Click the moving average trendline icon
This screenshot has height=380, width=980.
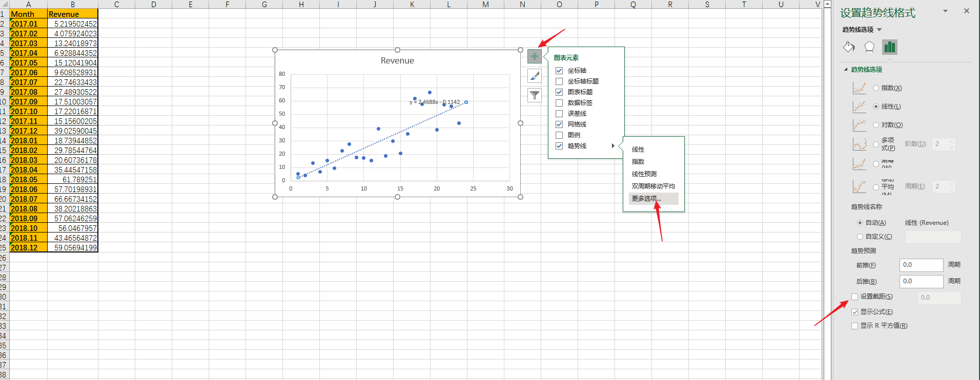(860, 187)
